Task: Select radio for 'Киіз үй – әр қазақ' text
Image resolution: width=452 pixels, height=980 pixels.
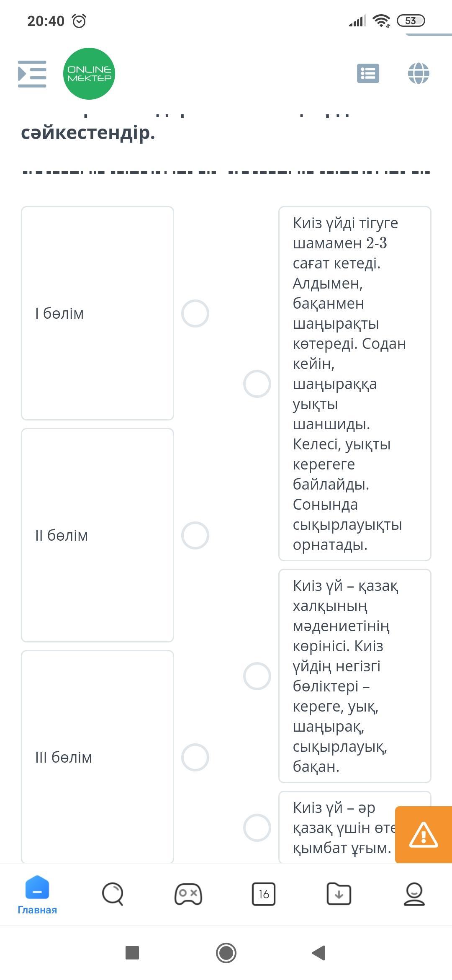Action: tap(257, 828)
